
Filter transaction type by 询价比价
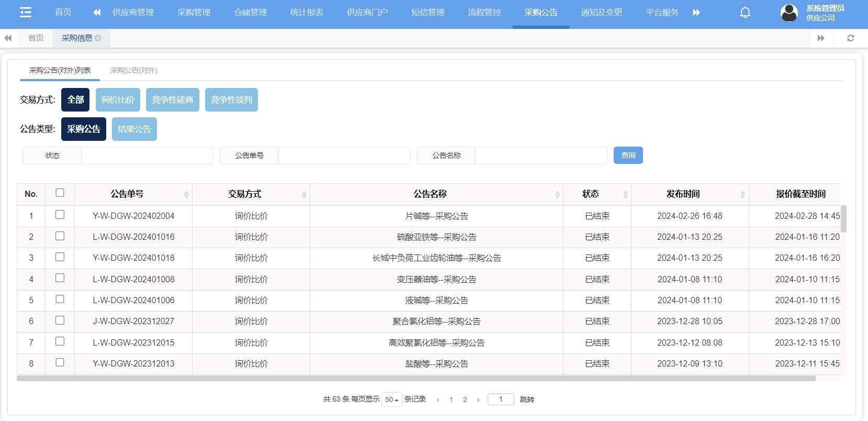point(118,99)
